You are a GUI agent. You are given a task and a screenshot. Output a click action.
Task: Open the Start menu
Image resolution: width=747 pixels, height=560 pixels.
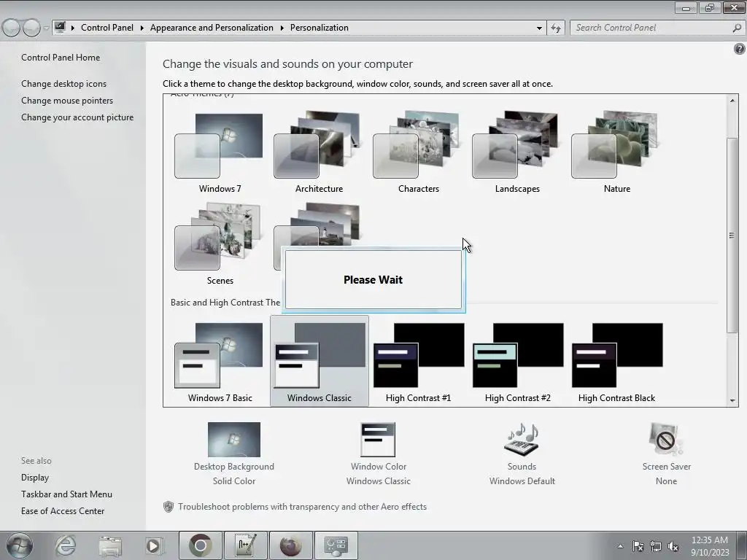pos(20,545)
